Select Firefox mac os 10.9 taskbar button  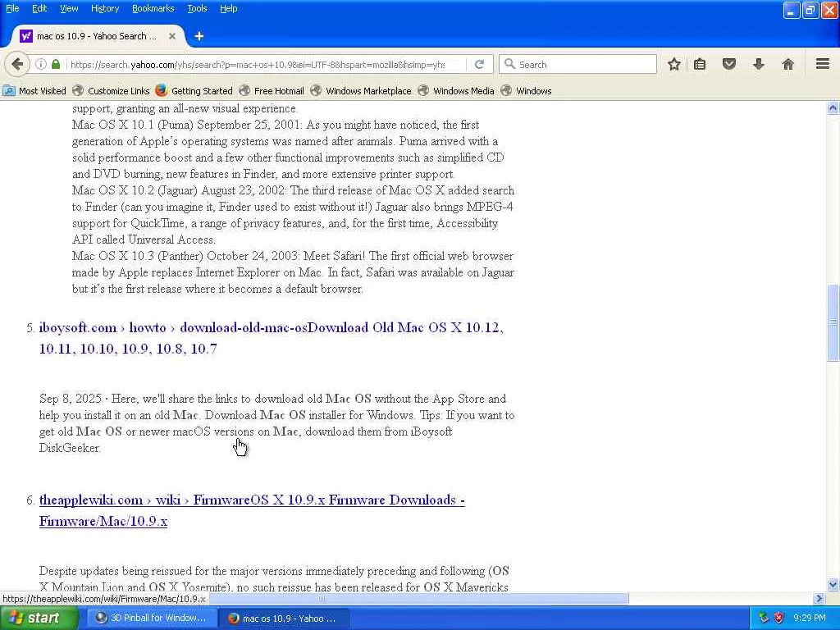(285, 619)
